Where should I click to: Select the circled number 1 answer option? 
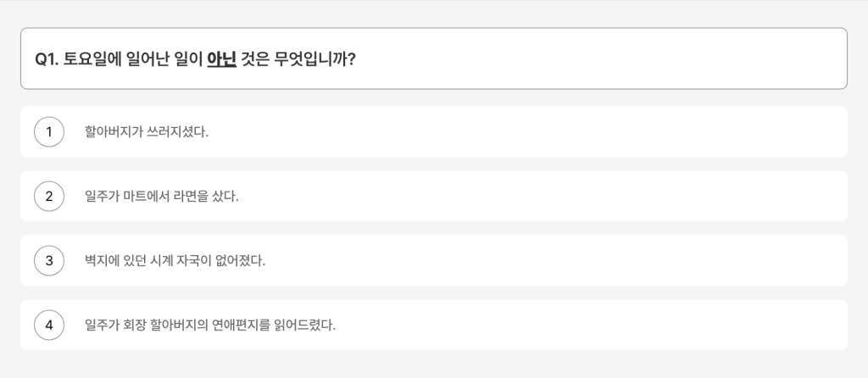(x=49, y=131)
